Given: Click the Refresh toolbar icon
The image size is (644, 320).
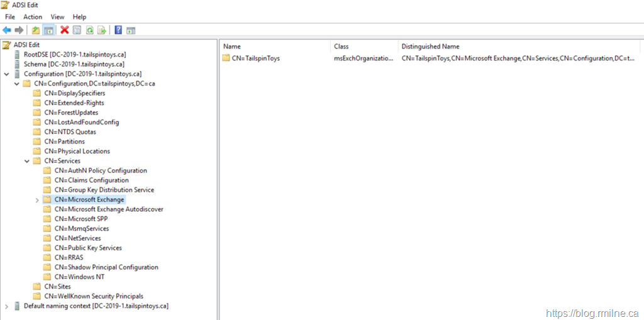Looking at the screenshot, I should [89, 30].
